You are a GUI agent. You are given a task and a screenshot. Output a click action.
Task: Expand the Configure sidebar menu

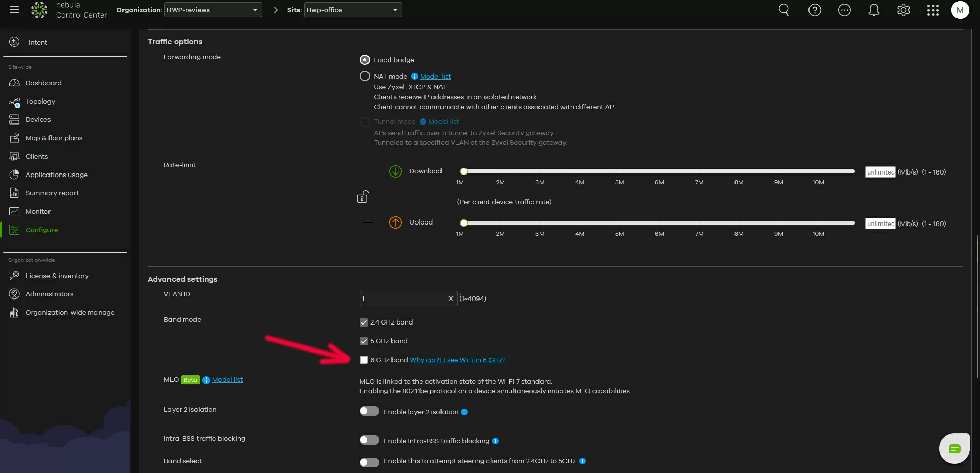(41, 230)
